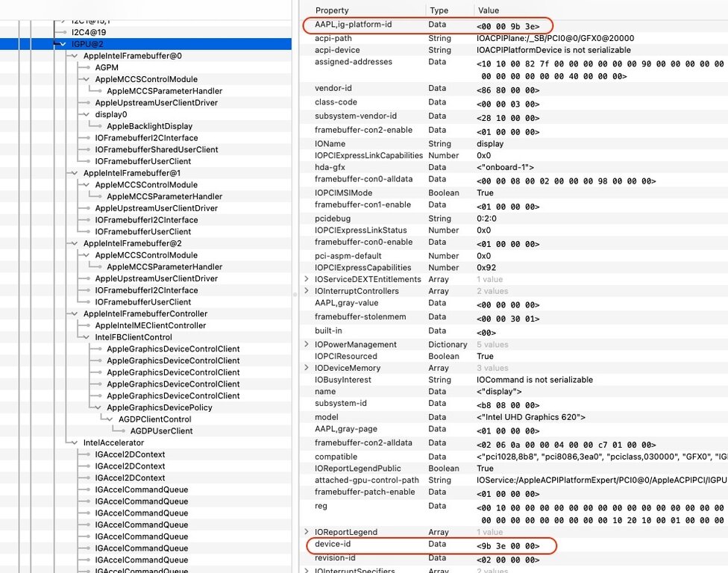Select AppleBacklightDisplay in the tree
728x573 pixels.
149,126
